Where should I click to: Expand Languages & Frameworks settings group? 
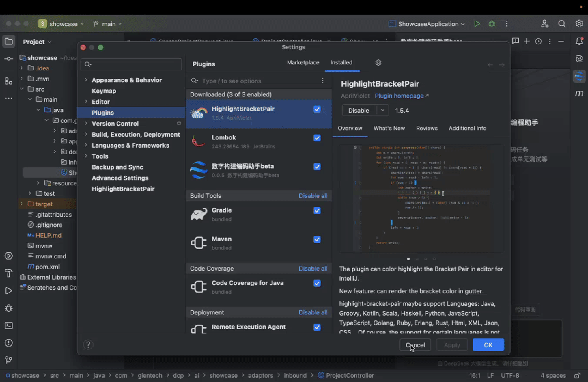86,145
